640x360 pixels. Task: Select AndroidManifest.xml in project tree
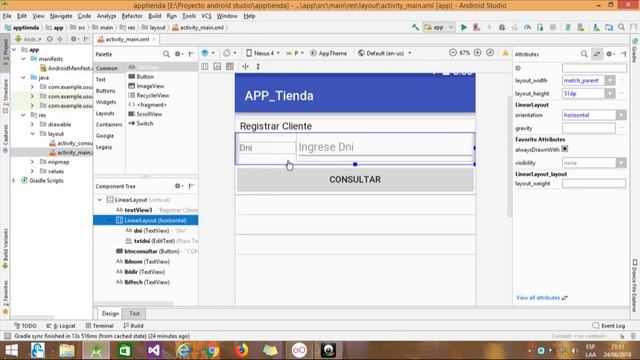(x=66, y=68)
